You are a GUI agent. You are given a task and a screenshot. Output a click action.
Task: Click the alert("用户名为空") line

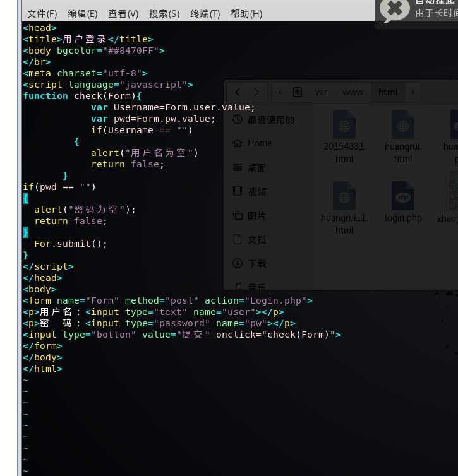(x=145, y=153)
